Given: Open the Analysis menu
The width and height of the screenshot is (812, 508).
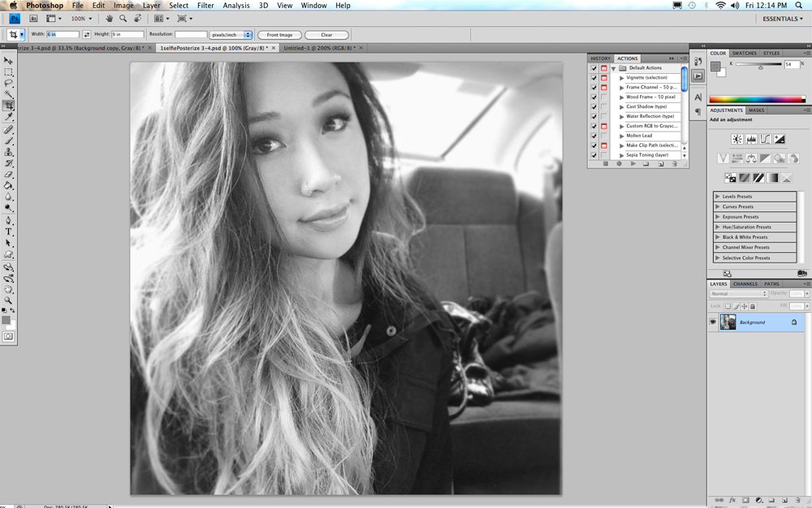Looking at the screenshot, I should pos(236,5).
